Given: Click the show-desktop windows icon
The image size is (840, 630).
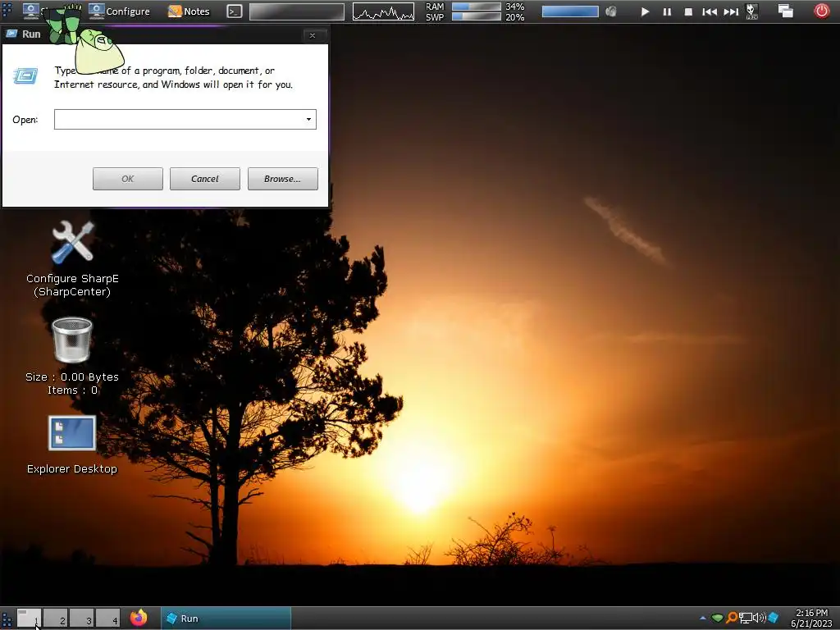Looking at the screenshot, I should pos(785,11).
